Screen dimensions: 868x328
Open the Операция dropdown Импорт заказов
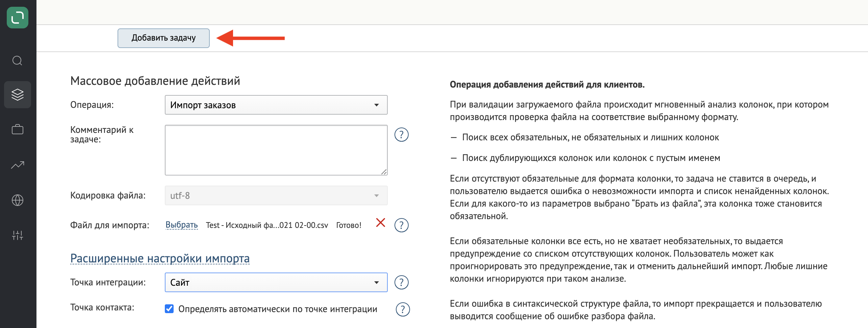pyautogui.click(x=276, y=105)
